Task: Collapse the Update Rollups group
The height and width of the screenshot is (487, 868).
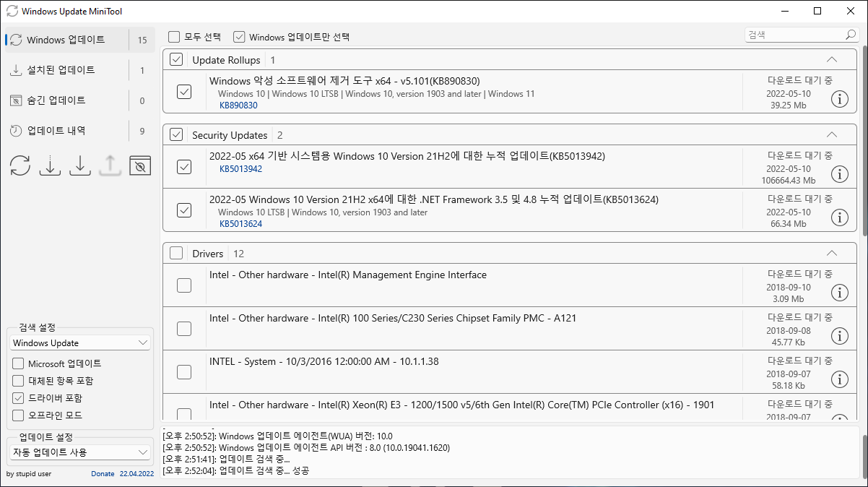Action: click(831, 60)
